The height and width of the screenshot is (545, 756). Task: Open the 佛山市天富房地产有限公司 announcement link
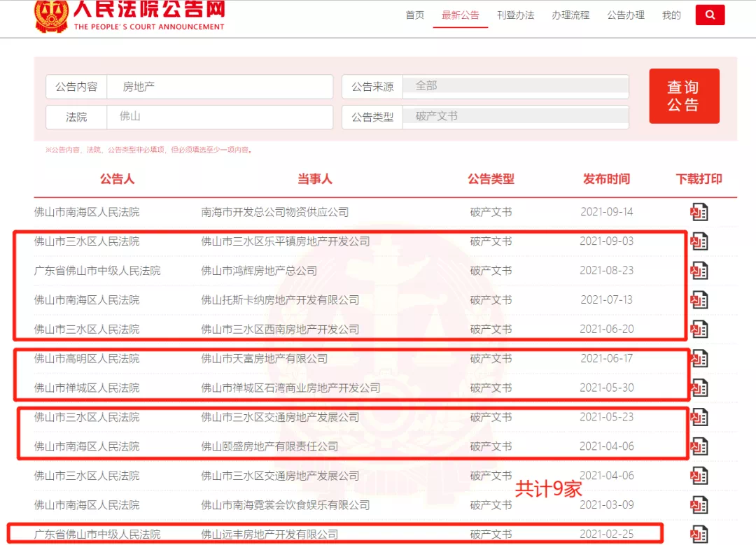pos(264,359)
